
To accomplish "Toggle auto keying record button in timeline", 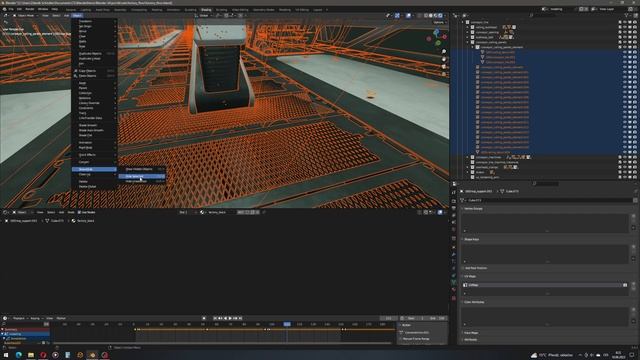I will 204,318.
